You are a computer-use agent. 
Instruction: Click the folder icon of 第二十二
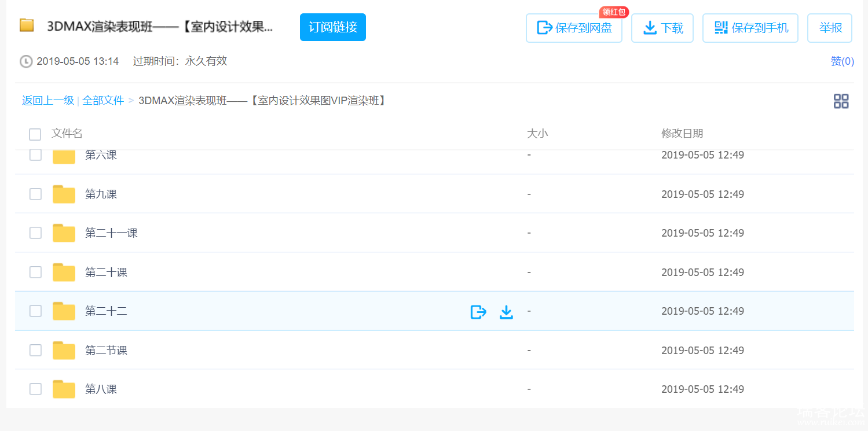pyautogui.click(x=64, y=311)
